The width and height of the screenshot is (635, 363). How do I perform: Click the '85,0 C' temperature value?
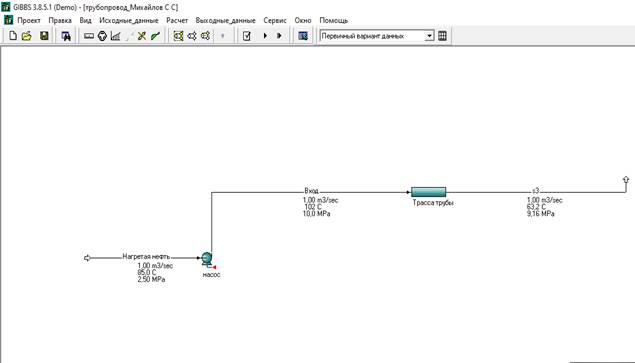pyautogui.click(x=147, y=273)
